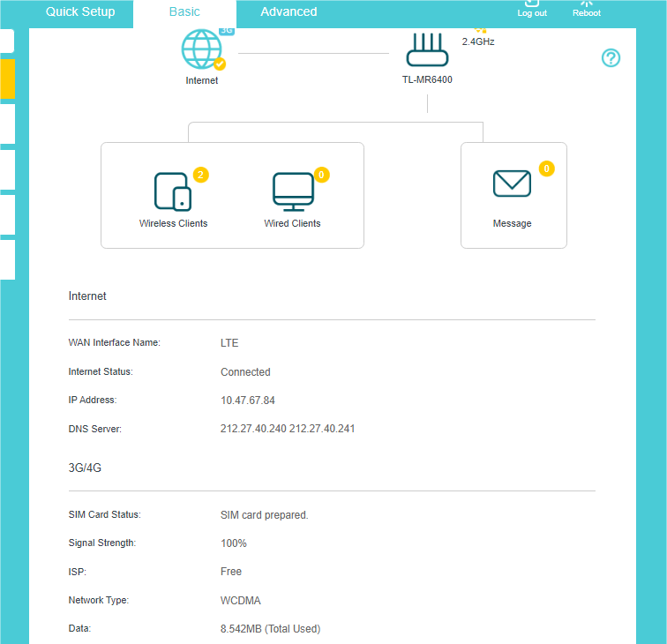
Task: Click the Wireless Clients count badge
Action: click(x=200, y=175)
